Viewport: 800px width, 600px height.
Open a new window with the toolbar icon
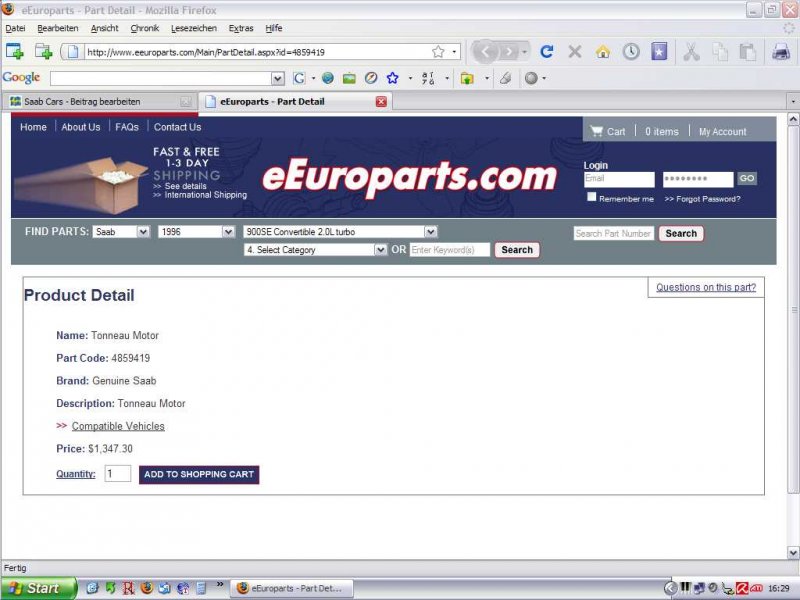tap(14, 52)
